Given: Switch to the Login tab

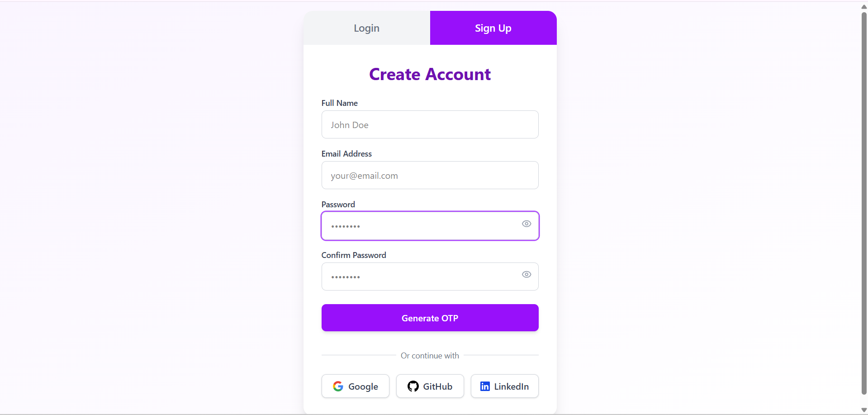Looking at the screenshot, I should [x=367, y=28].
